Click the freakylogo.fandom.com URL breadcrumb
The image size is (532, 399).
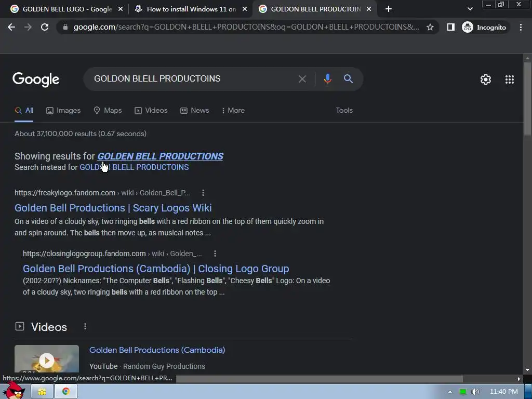[102, 193]
